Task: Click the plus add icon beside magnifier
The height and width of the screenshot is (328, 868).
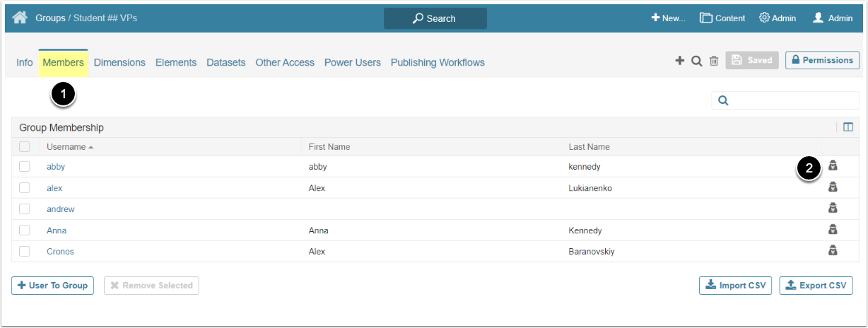Action: 680,61
